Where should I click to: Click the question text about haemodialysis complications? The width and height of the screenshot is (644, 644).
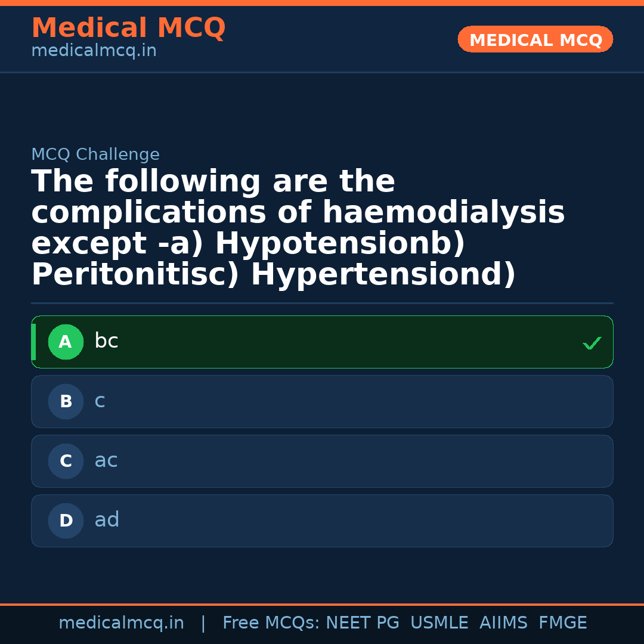click(x=298, y=227)
